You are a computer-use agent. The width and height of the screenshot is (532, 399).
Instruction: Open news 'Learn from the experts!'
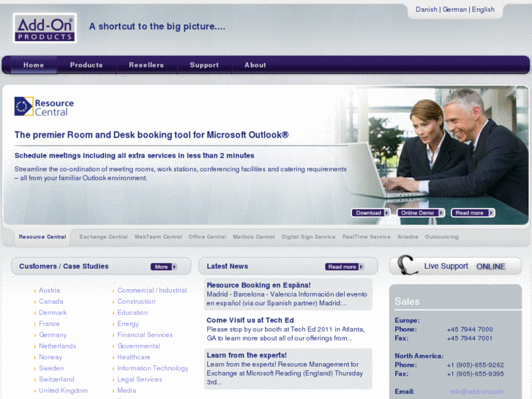pyautogui.click(x=247, y=355)
